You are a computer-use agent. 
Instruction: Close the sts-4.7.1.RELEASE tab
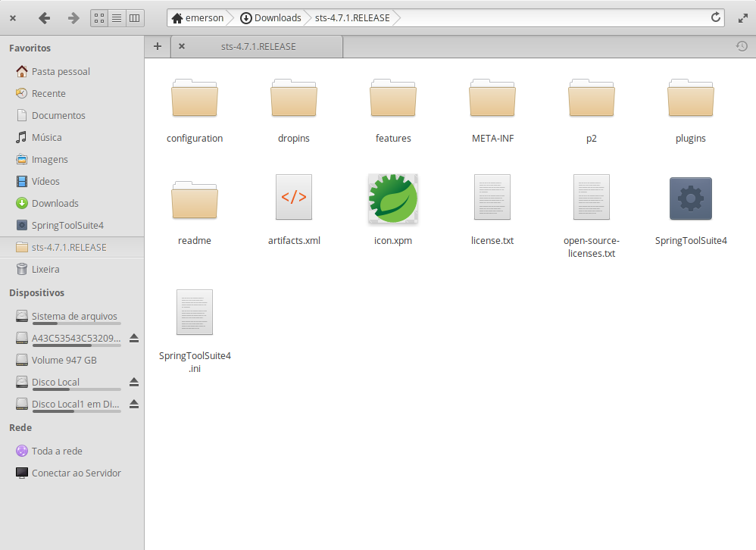[182, 46]
